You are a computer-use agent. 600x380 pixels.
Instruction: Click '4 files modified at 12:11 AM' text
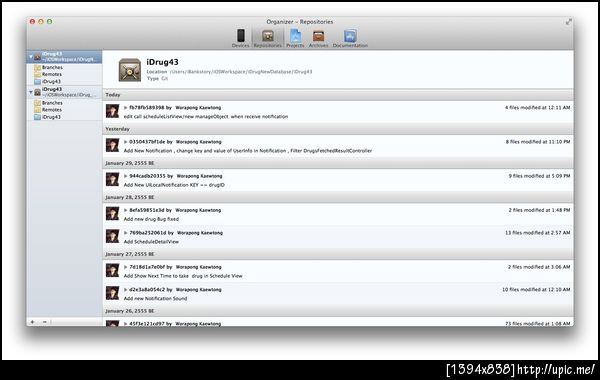click(537, 108)
